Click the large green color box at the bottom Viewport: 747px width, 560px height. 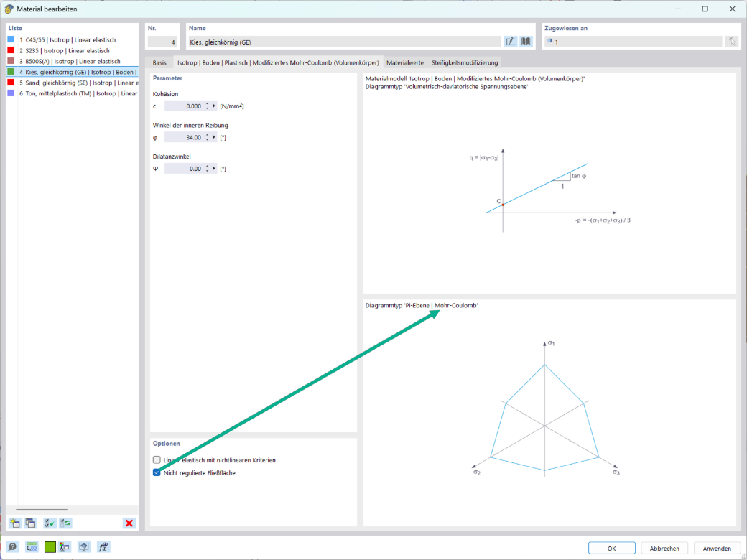coord(50,547)
